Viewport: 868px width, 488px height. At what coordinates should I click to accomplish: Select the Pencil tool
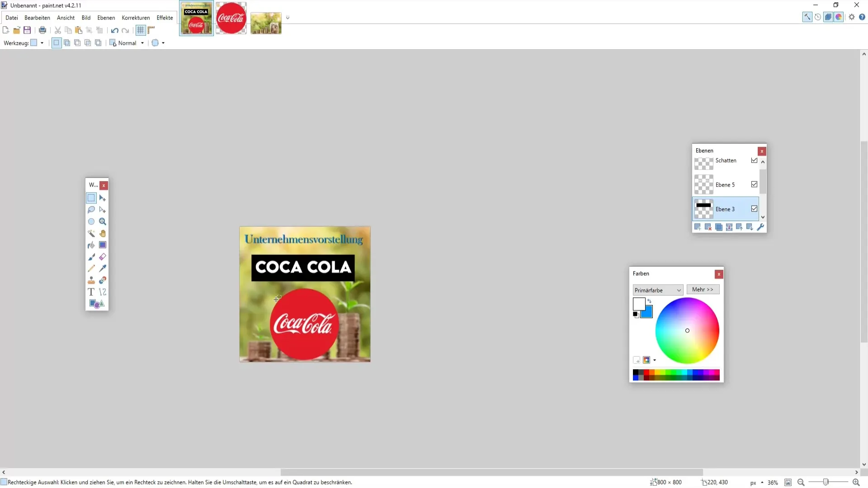coord(91,268)
